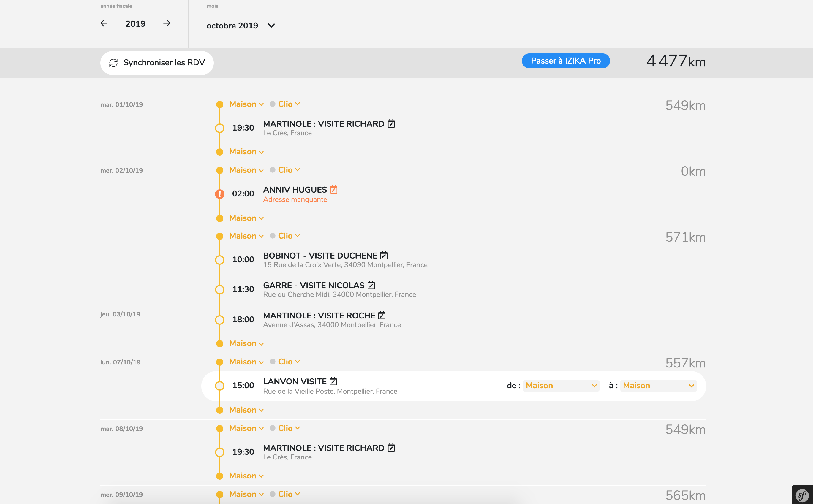
Task: Open end Maison dropdown for 01/10/19
Action: (x=246, y=152)
